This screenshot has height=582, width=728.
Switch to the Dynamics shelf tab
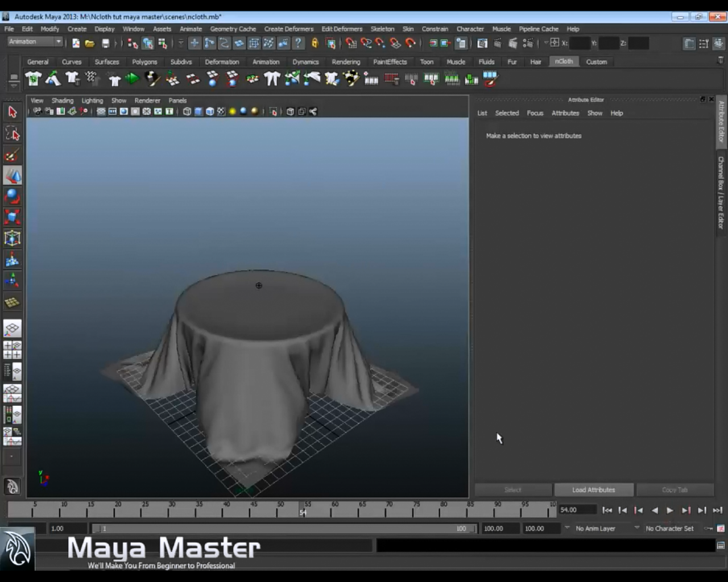coord(305,61)
